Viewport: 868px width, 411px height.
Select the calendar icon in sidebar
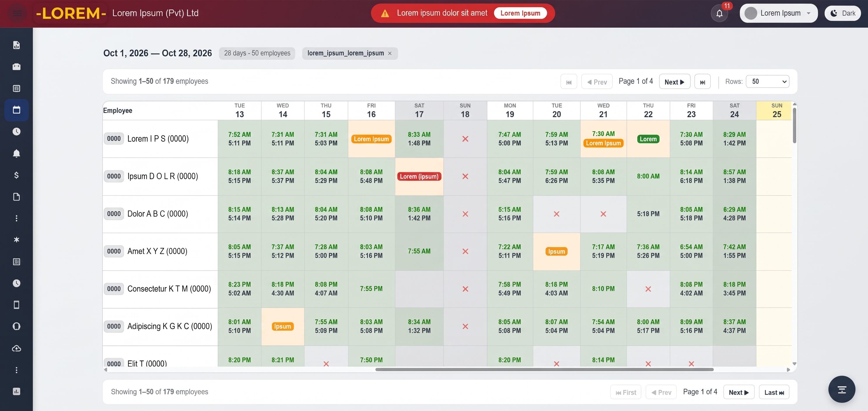pyautogui.click(x=16, y=110)
